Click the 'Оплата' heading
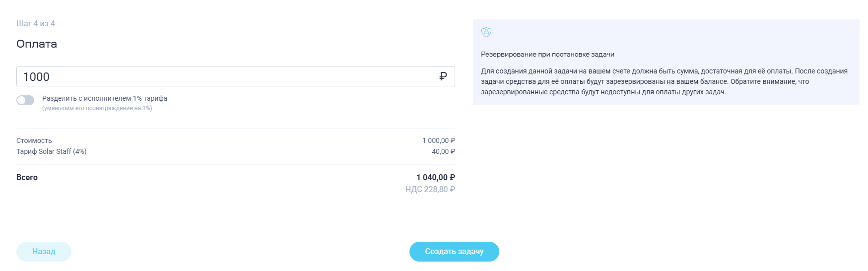Viewport: 868px width, 271px height. (37, 44)
